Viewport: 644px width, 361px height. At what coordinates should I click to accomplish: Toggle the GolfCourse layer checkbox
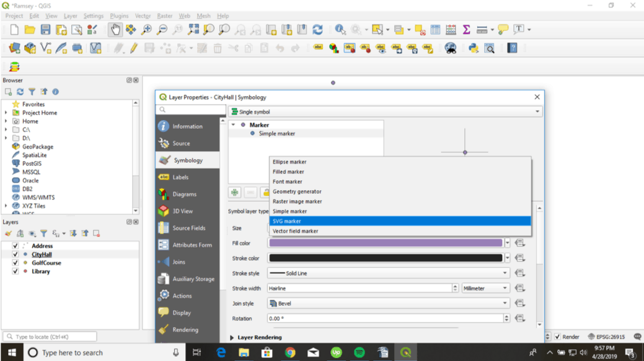click(x=15, y=263)
